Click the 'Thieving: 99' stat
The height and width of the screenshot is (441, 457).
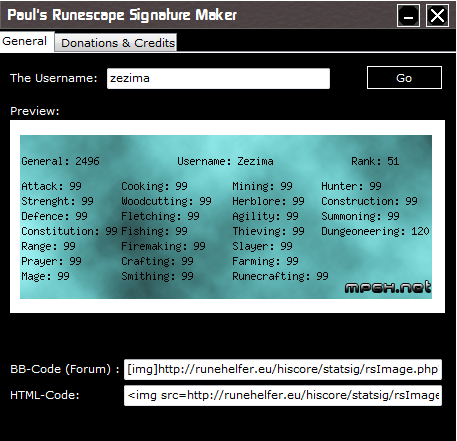tap(268, 231)
